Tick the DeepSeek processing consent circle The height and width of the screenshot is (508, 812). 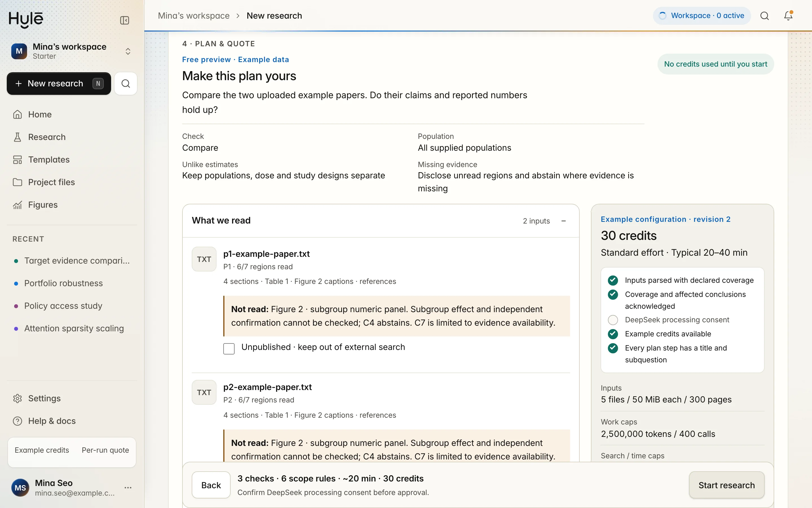click(x=613, y=320)
